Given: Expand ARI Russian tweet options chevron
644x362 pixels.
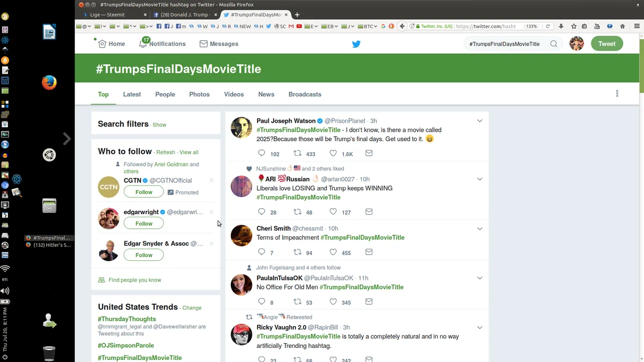Looking at the screenshot, I should pyautogui.click(x=479, y=179).
